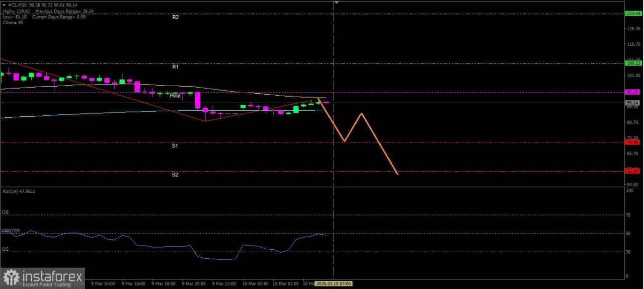Select the 133.44 green R2 price tag
The width and height of the screenshot is (644, 289).
(632, 14)
